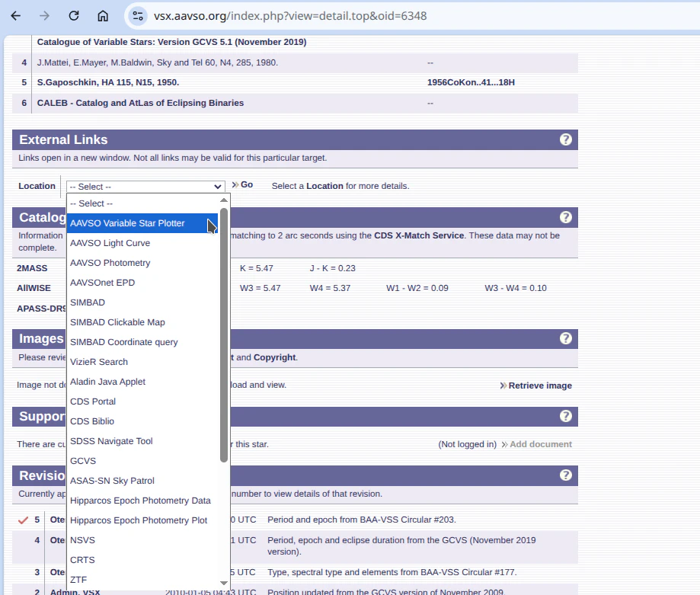Viewport: 700px width, 595px height.
Task: Click the browser back arrow
Action: pyautogui.click(x=16, y=16)
